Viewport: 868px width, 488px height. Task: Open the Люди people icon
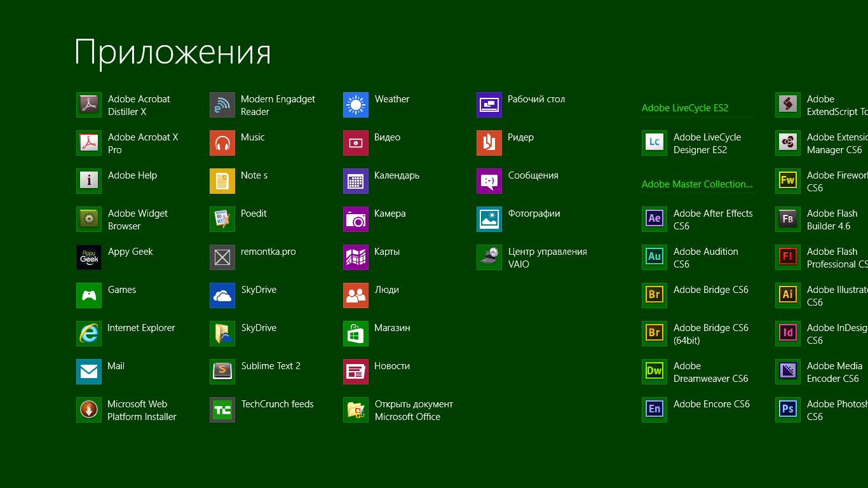tap(356, 295)
